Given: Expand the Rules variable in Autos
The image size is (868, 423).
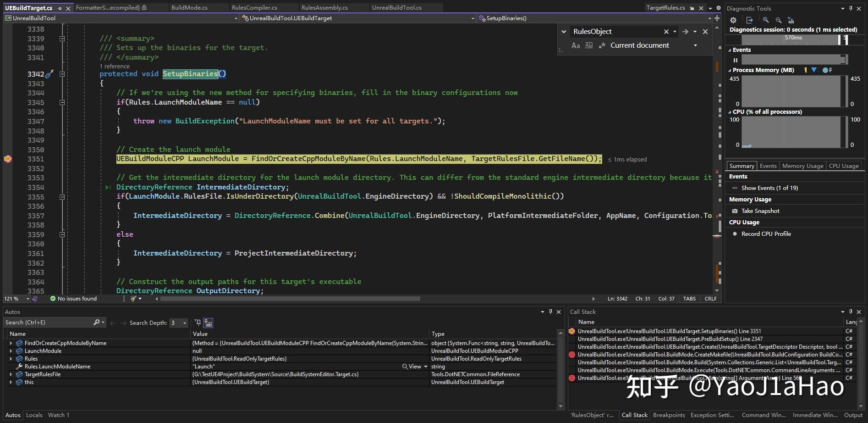Looking at the screenshot, I should (x=11, y=358).
